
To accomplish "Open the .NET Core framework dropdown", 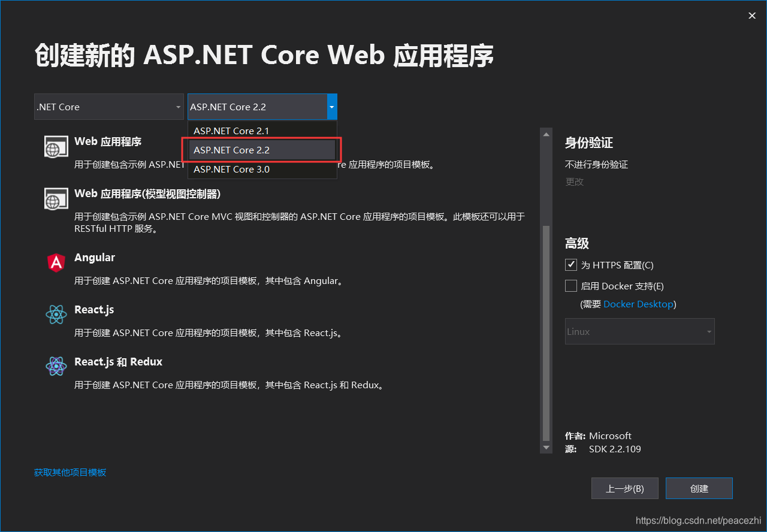I will 109,107.
